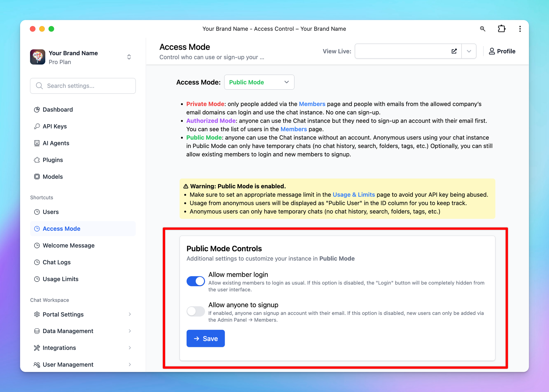The image size is (549, 392).
Task: Click the AI Agents icon
Action: [37, 143]
